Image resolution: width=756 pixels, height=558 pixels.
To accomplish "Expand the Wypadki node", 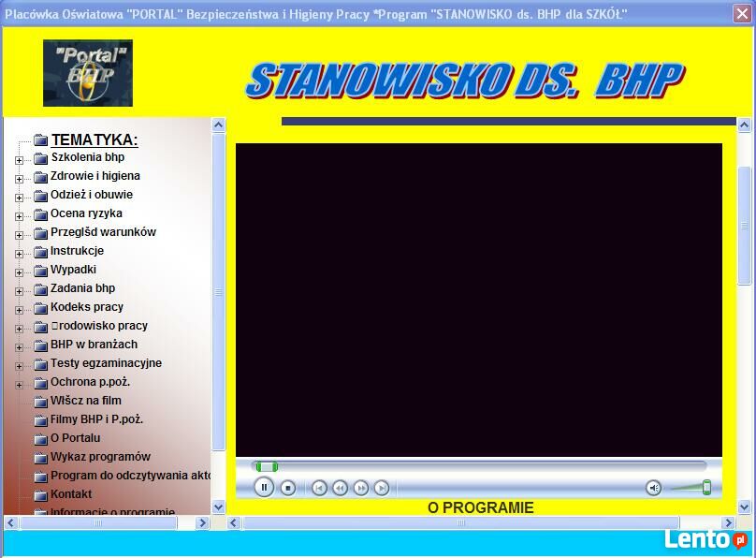I will coord(19,272).
